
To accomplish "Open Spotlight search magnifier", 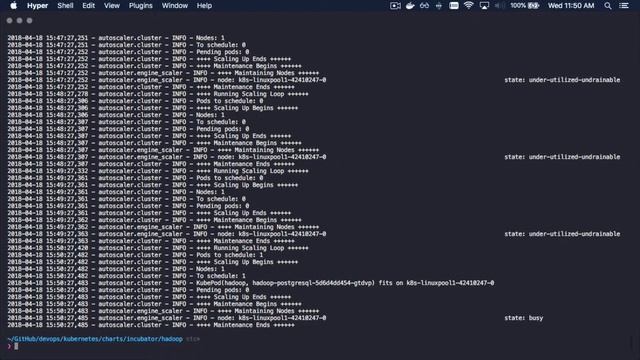I will (x=608, y=6).
